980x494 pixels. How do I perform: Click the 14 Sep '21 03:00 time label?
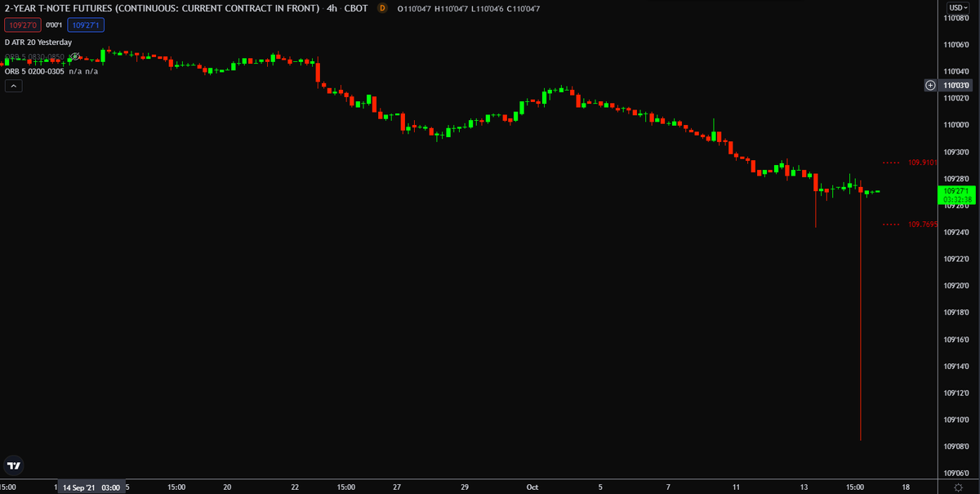point(92,487)
